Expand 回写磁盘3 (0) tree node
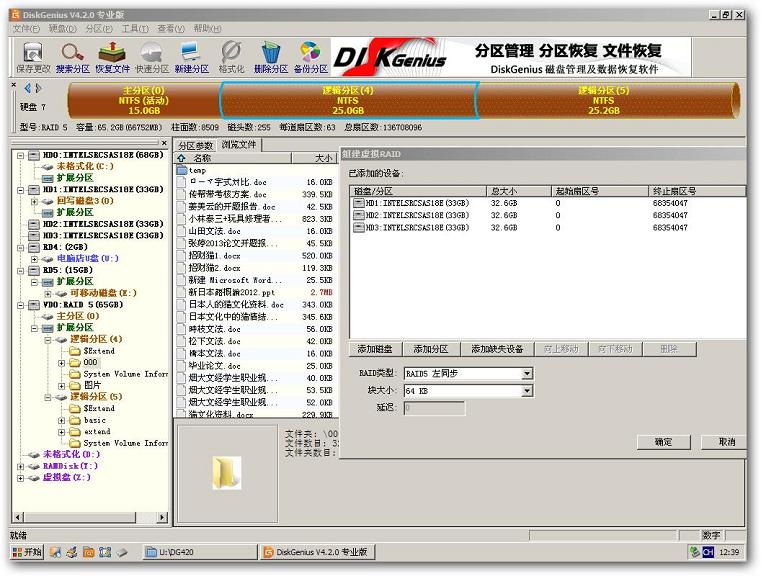The image size is (761, 576). pyautogui.click(x=34, y=201)
